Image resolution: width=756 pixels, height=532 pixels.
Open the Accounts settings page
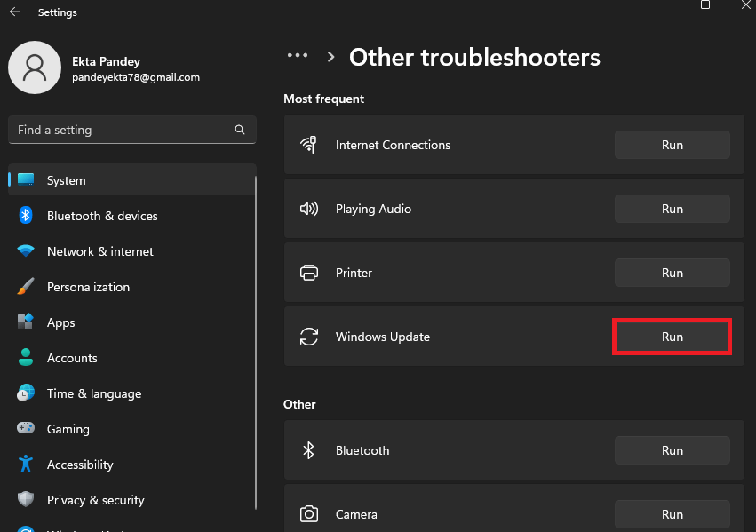click(72, 358)
